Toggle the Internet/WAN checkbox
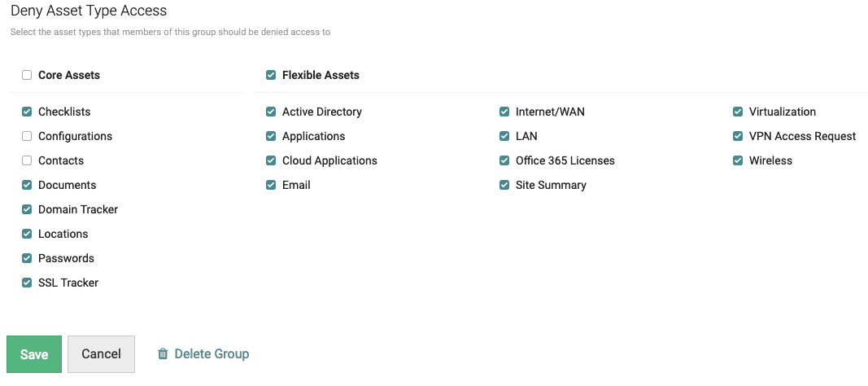The width and height of the screenshot is (868, 386). 504,112
